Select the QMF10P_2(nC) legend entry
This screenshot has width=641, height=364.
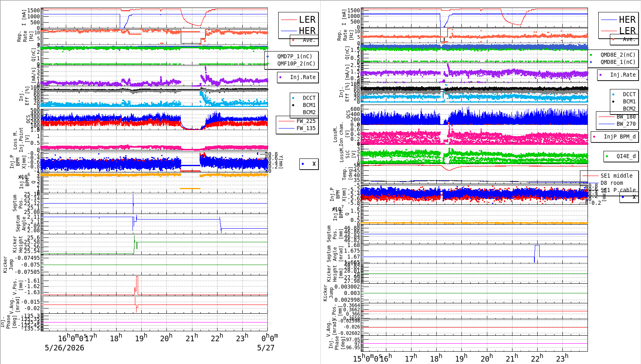coord(296,63)
